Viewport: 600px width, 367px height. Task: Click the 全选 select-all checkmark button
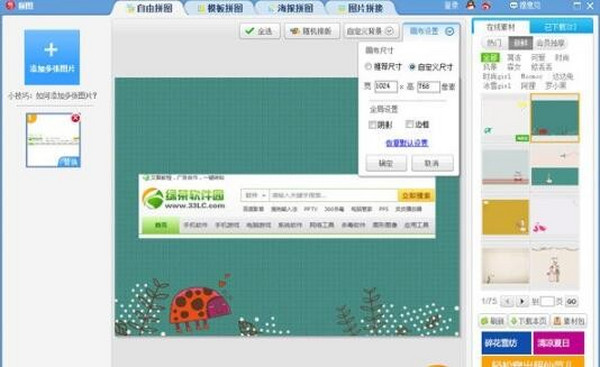point(260,31)
